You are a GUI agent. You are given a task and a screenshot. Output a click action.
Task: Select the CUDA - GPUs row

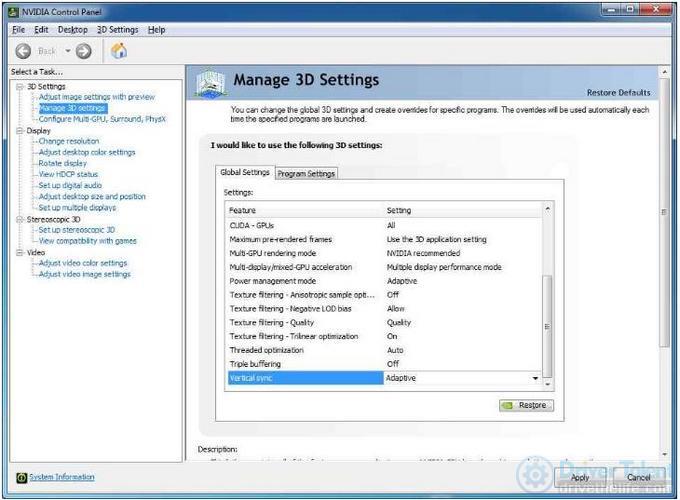(x=384, y=225)
